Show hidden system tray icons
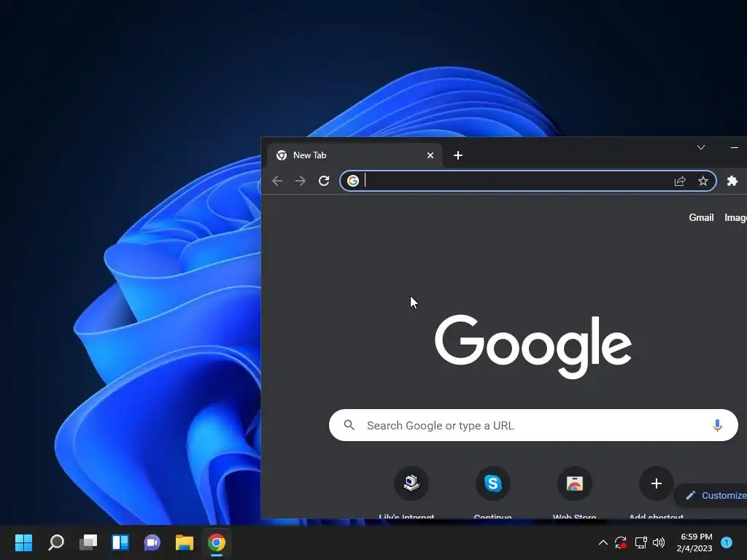The image size is (747, 560). 603,542
